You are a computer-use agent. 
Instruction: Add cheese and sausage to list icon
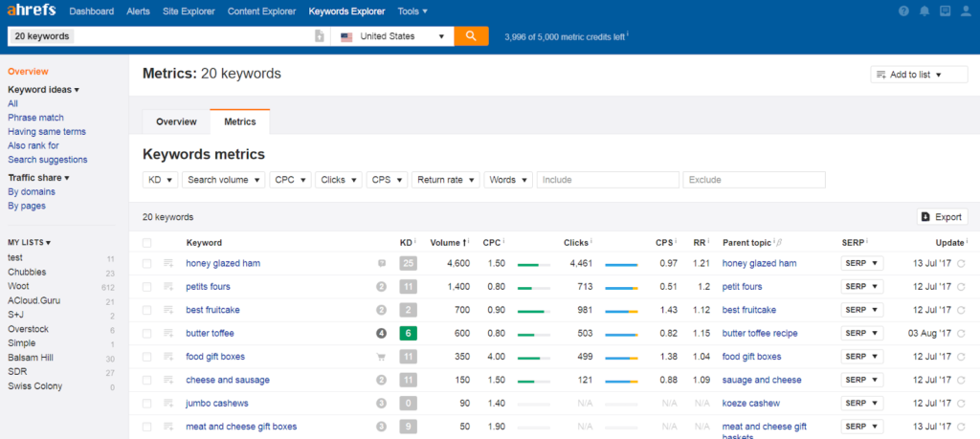(x=168, y=380)
